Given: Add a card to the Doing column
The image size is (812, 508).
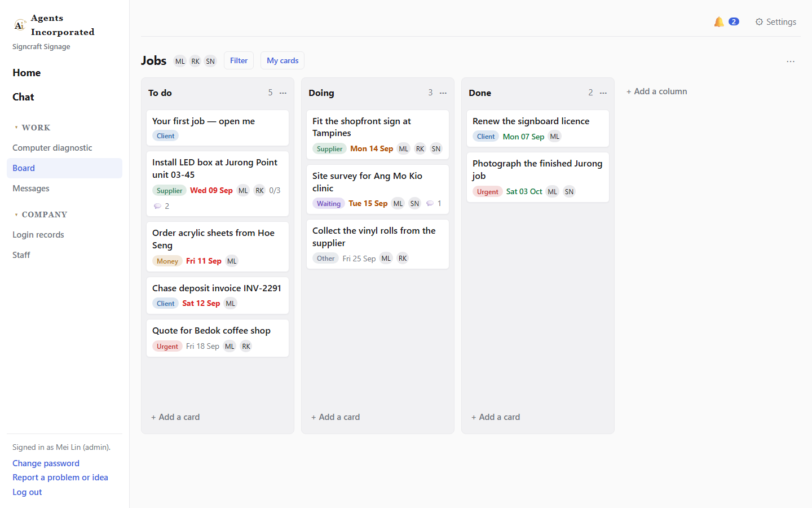Looking at the screenshot, I should click(x=336, y=417).
